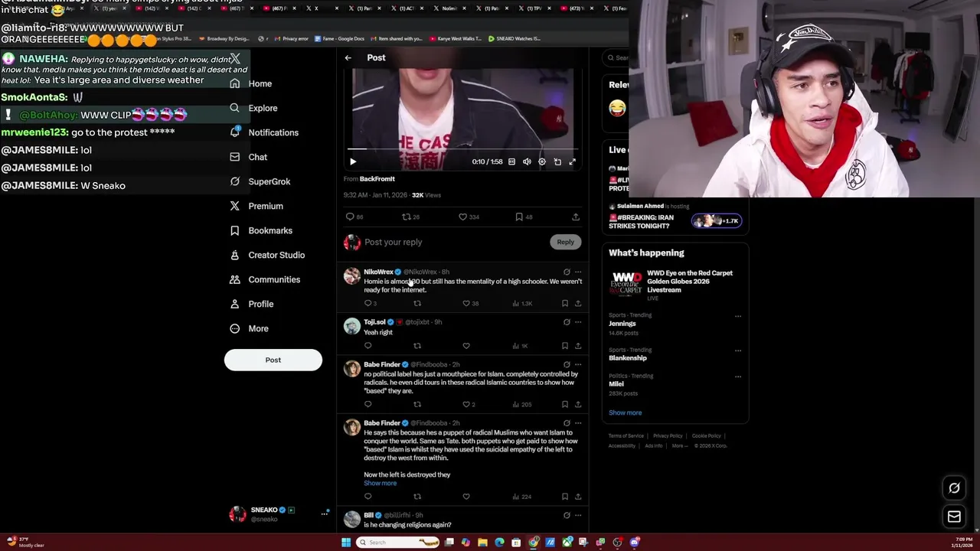Click the Windows taskbar Search box

398,543
